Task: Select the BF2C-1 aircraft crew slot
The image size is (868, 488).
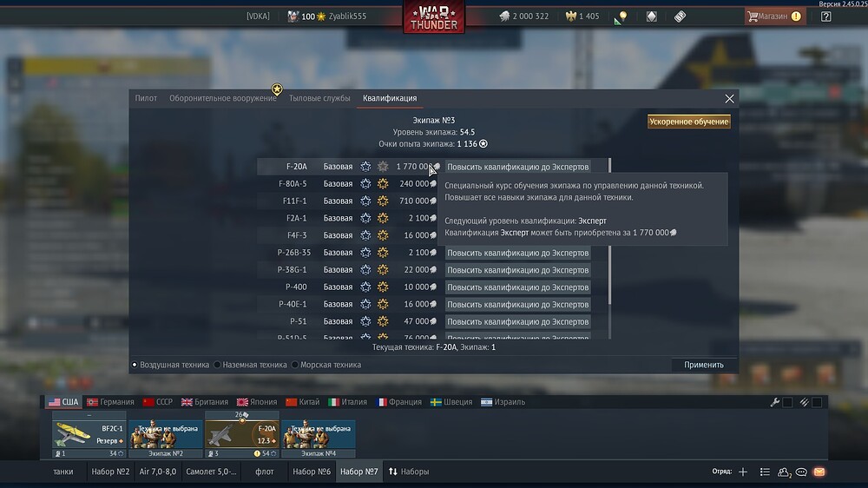Action: click(89, 434)
